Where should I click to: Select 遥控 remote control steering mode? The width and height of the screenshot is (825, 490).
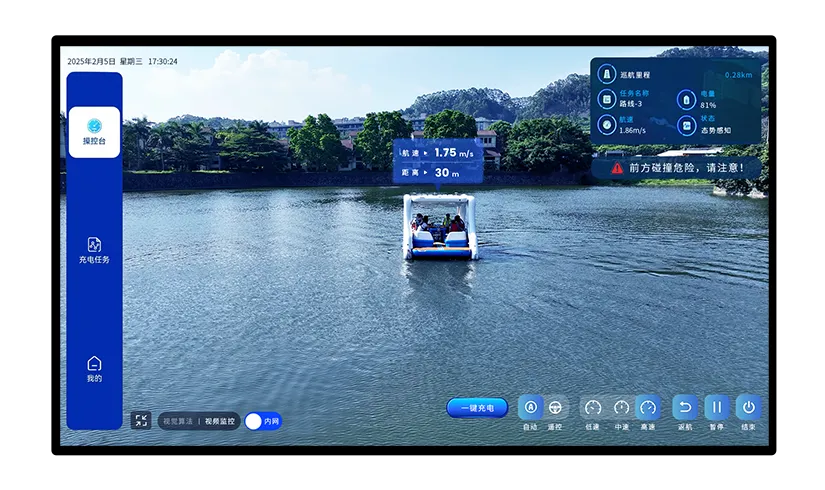click(x=555, y=407)
